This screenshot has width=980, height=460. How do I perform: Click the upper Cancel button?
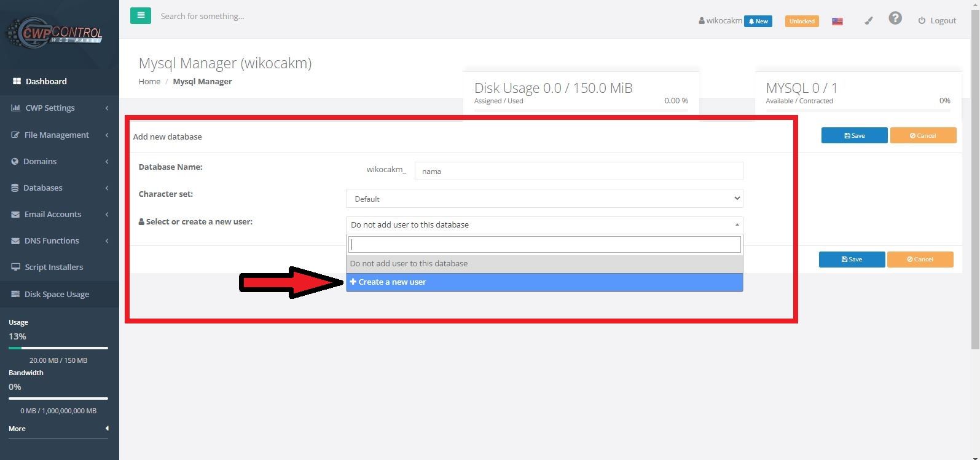[923, 135]
